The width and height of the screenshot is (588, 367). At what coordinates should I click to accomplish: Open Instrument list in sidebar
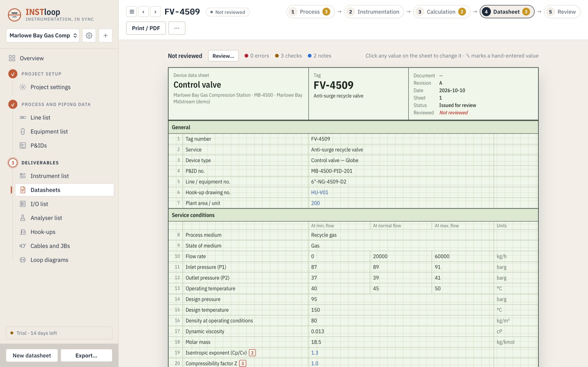point(64,176)
